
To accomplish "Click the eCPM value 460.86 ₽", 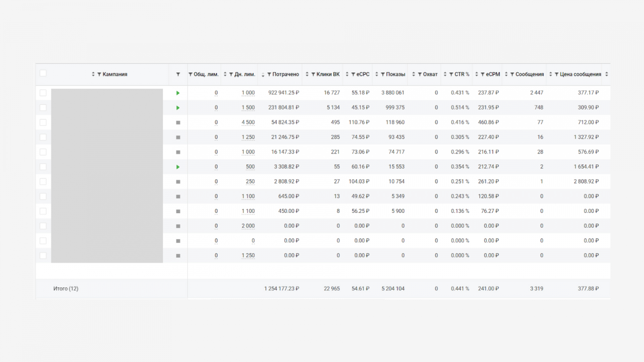I will tap(489, 122).
